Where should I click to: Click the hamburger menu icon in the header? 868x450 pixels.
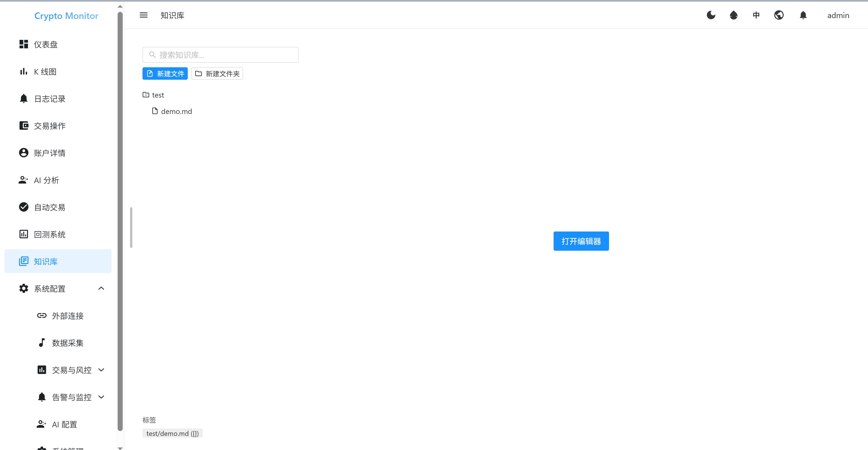(144, 15)
